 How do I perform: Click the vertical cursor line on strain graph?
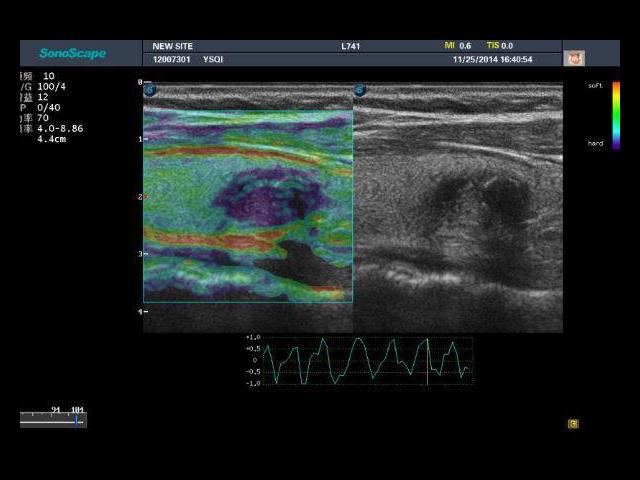[x=428, y=360]
